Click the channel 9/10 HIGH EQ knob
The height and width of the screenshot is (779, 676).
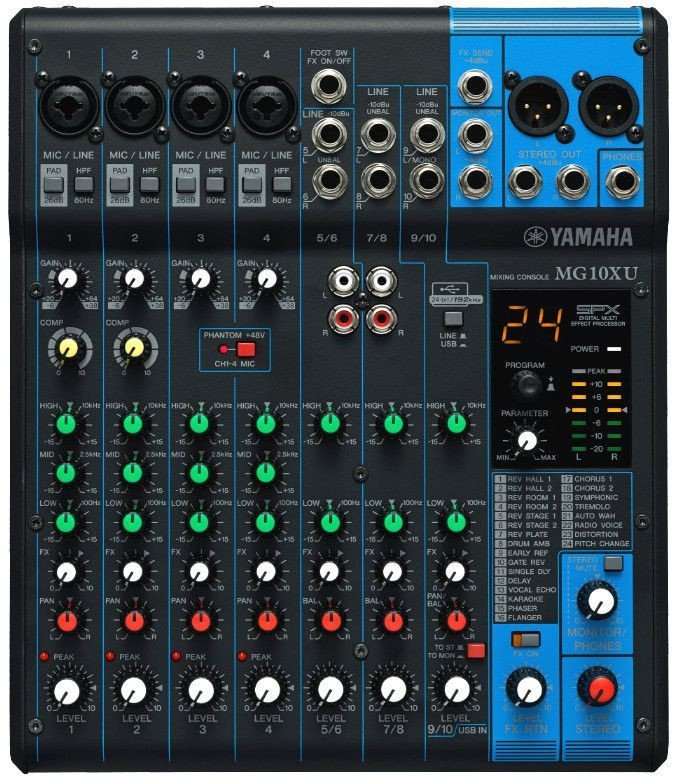point(456,424)
